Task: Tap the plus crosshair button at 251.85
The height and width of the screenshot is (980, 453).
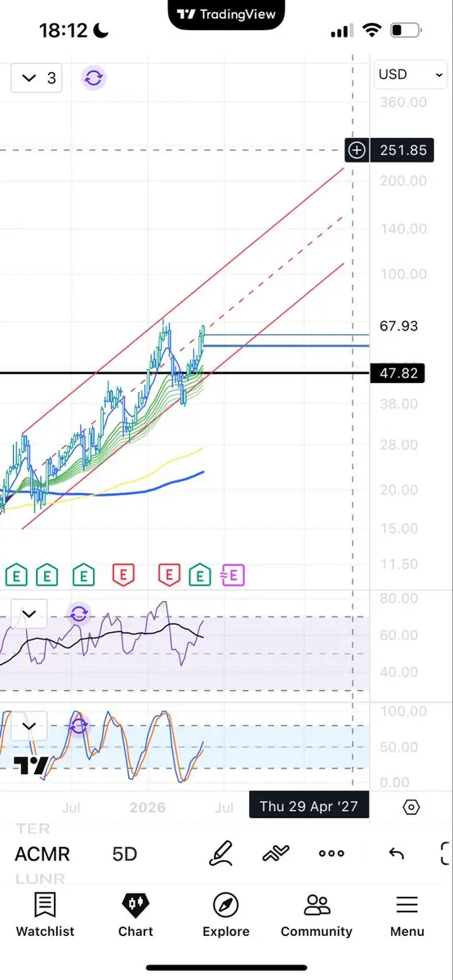Action: point(357,149)
